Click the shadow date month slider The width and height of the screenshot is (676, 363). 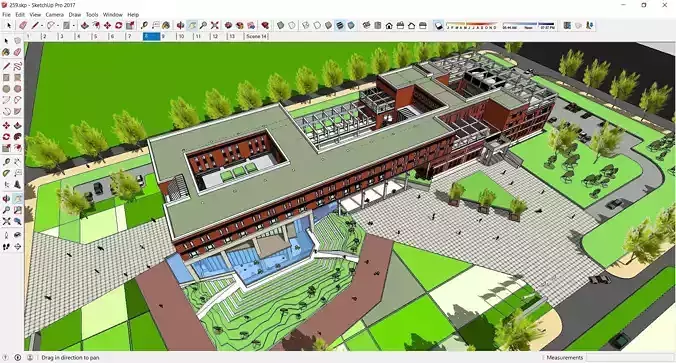click(472, 25)
